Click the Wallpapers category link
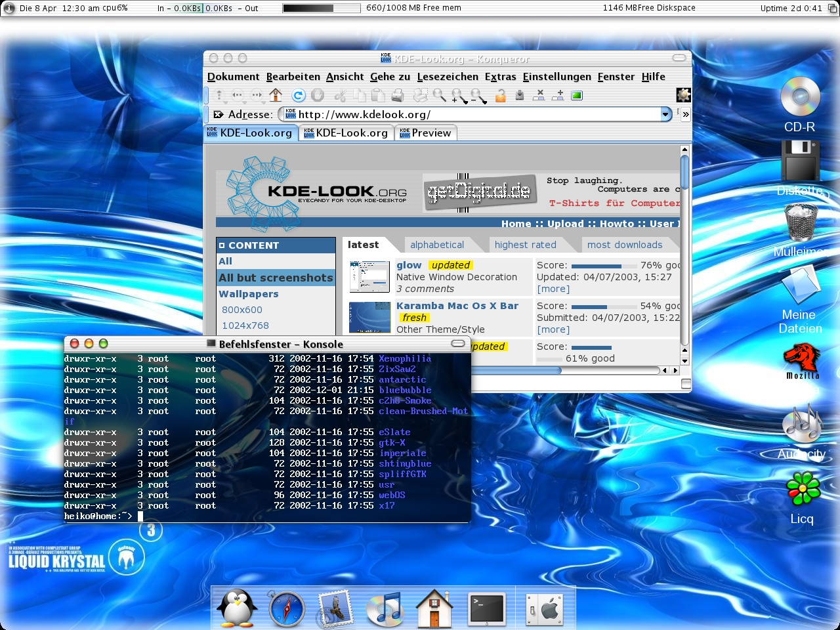The height and width of the screenshot is (630, 840). click(x=249, y=294)
